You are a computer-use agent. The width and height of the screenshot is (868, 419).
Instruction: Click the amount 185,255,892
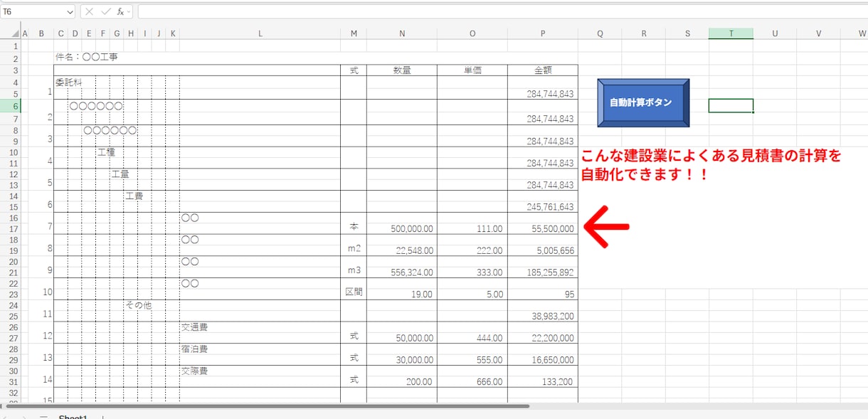pos(551,272)
